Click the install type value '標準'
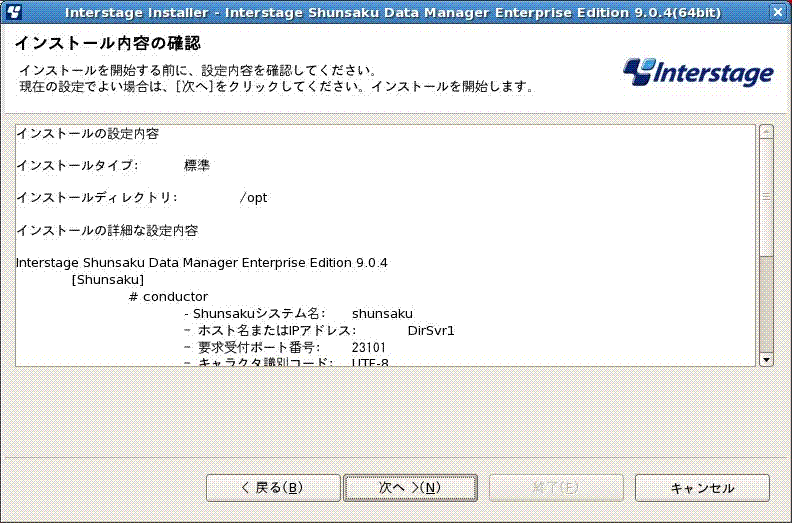Viewport: 792px width, 523px height. [x=197, y=166]
